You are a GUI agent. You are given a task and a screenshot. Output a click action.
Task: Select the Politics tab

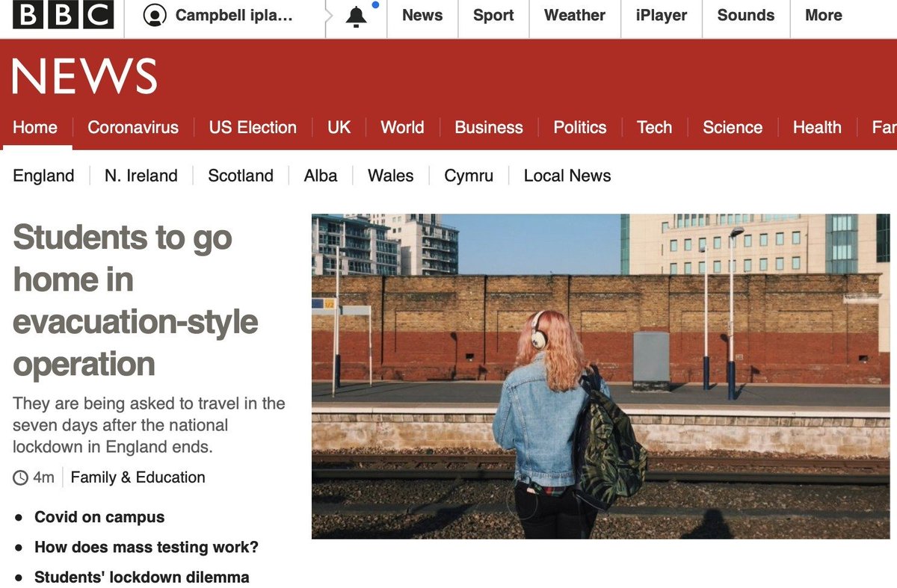pyautogui.click(x=580, y=128)
